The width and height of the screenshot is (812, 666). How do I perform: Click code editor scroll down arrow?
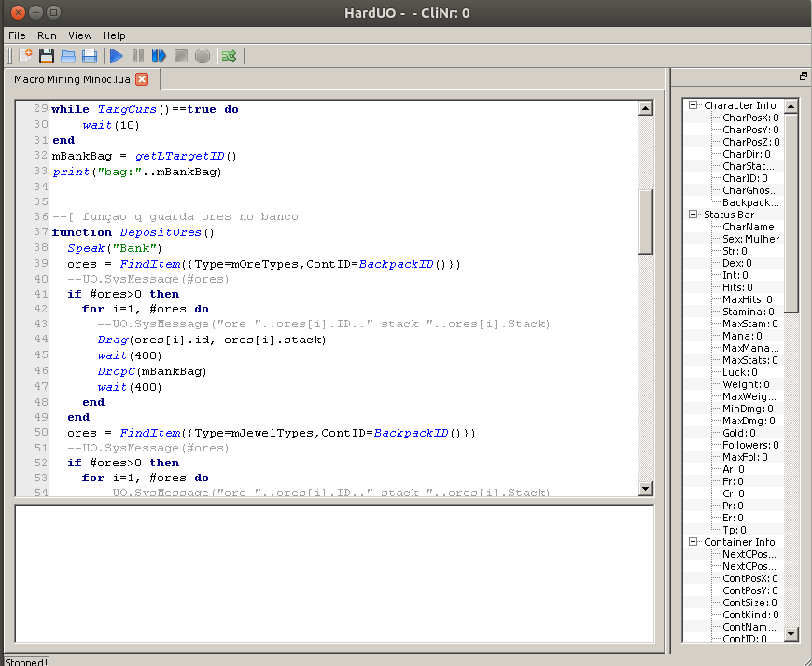pos(645,489)
